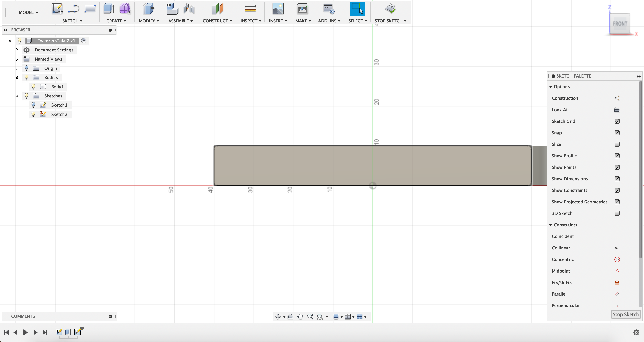Uncheck the Sketch Grid checkbox
644x342 pixels.
[x=617, y=121]
